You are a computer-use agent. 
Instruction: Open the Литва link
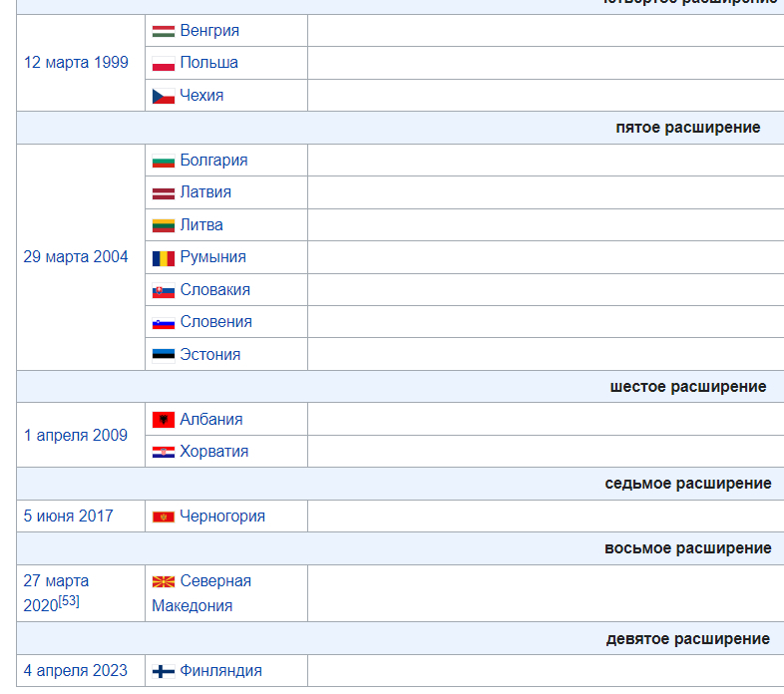(201, 225)
